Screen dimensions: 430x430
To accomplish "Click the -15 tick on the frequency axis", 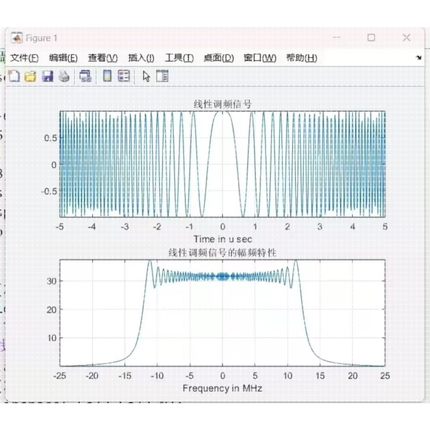I will (x=125, y=376).
